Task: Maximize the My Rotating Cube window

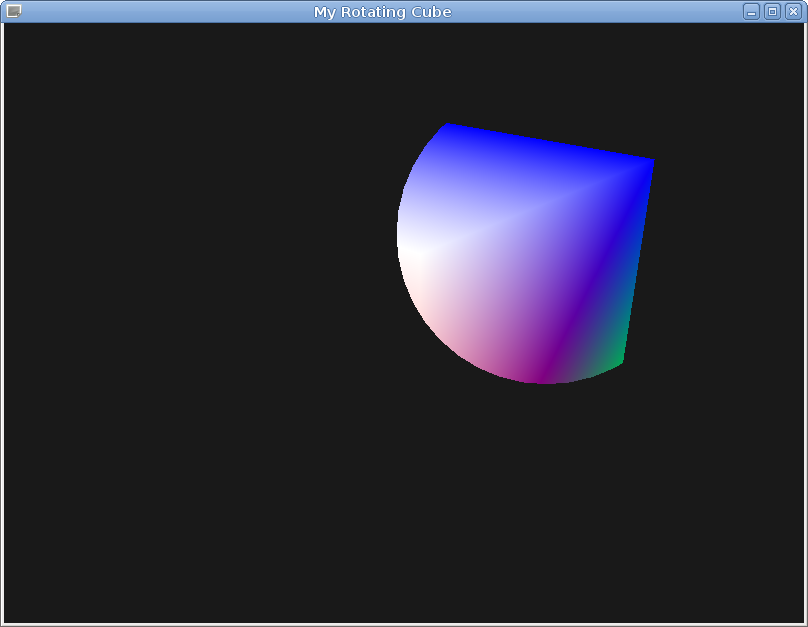Action: (x=772, y=12)
